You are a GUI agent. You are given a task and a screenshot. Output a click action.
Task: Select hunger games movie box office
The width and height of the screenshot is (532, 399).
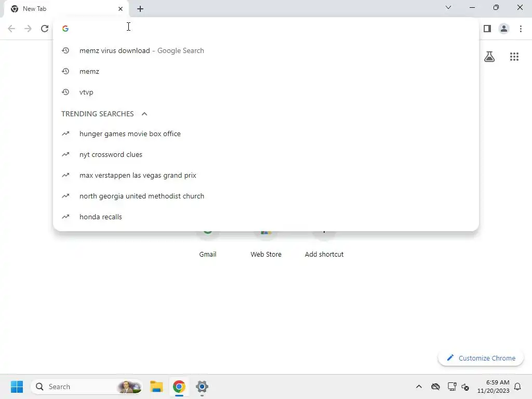pyautogui.click(x=265, y=134)
